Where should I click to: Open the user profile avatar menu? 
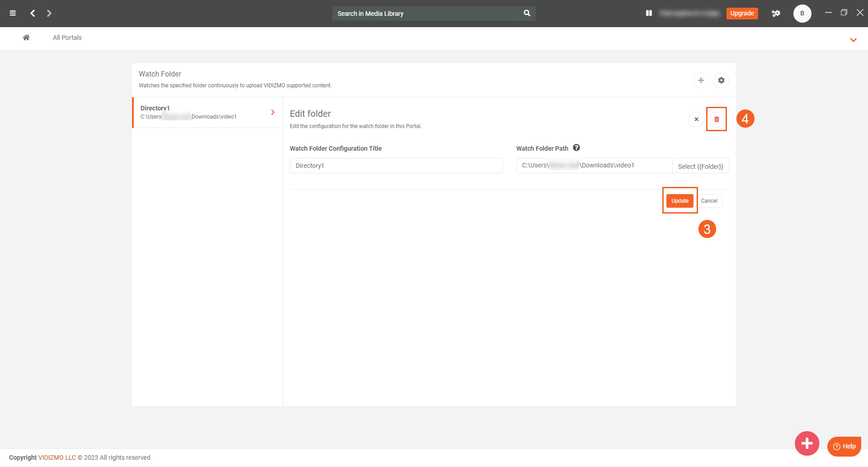coord(802,13)
